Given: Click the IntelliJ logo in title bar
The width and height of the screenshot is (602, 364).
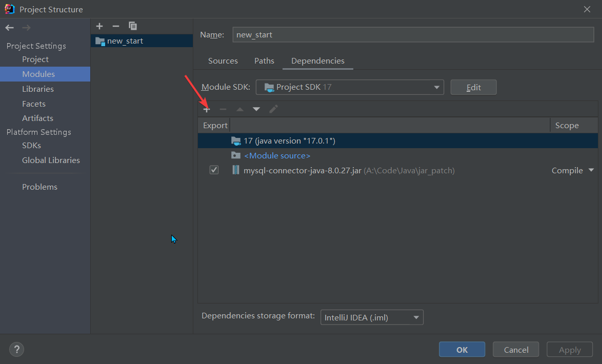Looking at the screenshot, I should [x=10, y=9].
